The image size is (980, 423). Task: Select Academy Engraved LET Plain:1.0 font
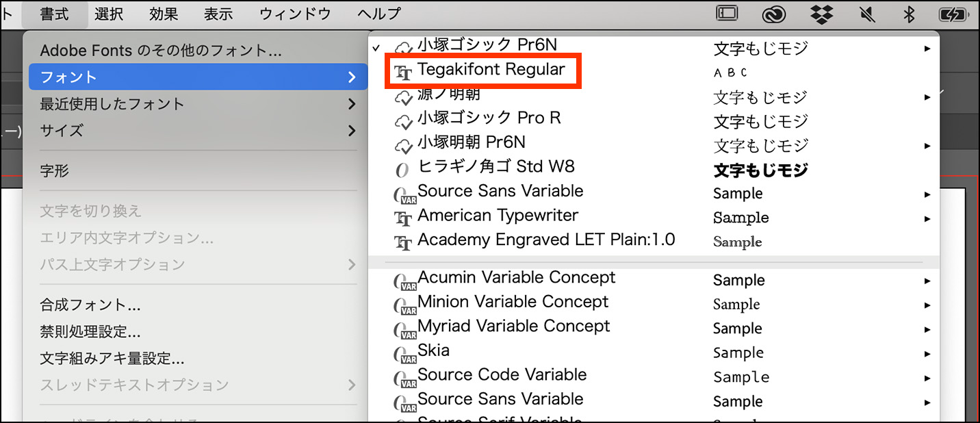click(x=545, y=240)
